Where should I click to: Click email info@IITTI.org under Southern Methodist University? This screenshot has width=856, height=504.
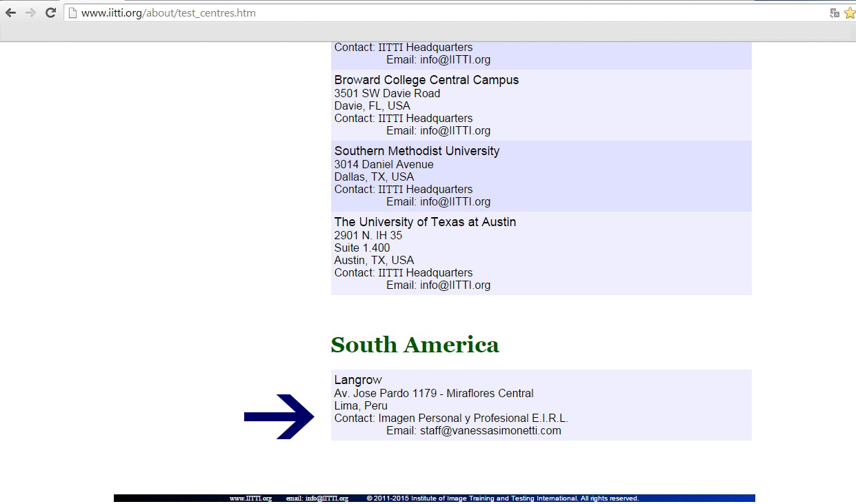pos(455,202)
